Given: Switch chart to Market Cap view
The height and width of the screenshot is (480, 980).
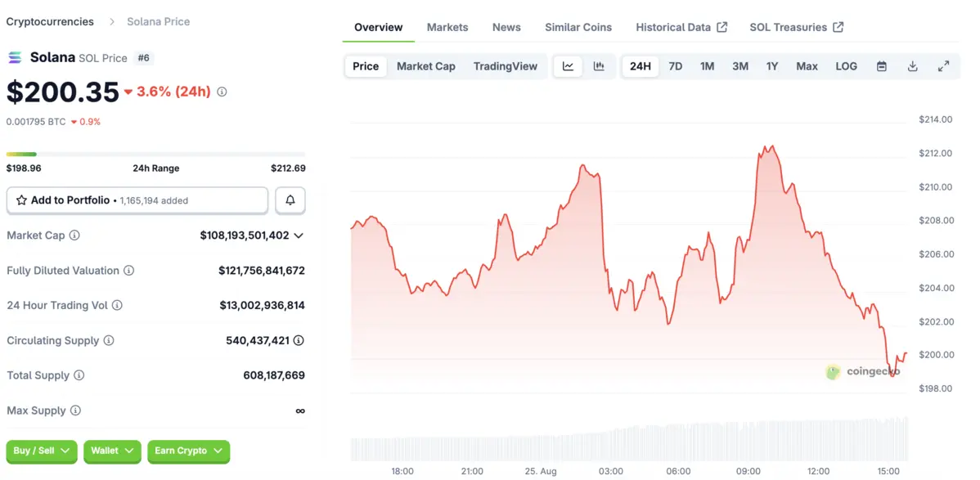Looking at the screenshot, I should [425, 66].
